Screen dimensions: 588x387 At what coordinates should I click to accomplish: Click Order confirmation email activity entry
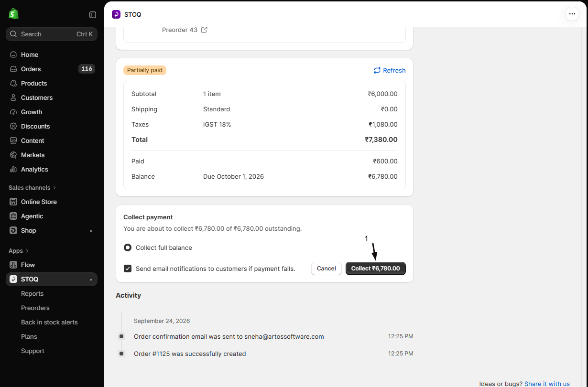pyautogui.click(x=229, y=336)
